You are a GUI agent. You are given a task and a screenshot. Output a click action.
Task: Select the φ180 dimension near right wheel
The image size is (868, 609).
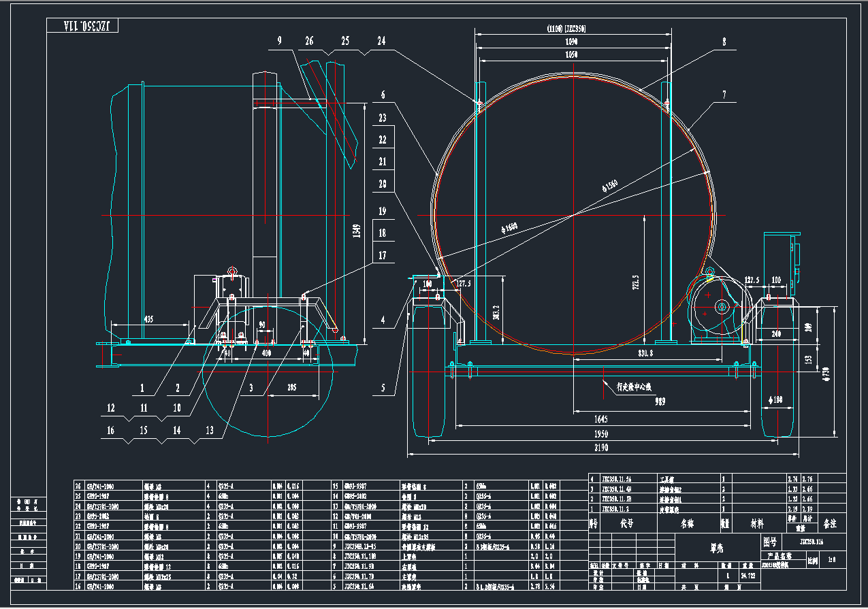pyautogui.click(x=774, y=401)
